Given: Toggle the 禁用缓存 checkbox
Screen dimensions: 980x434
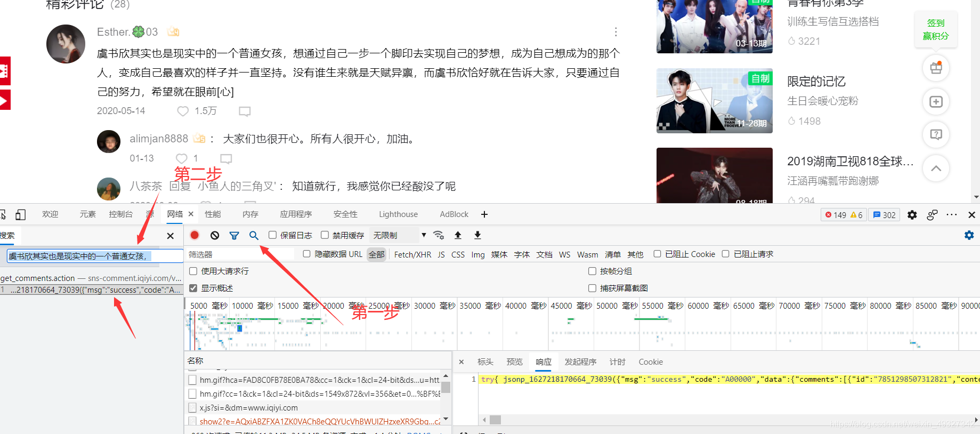Looking at the screenshot, I should point(325,235).
